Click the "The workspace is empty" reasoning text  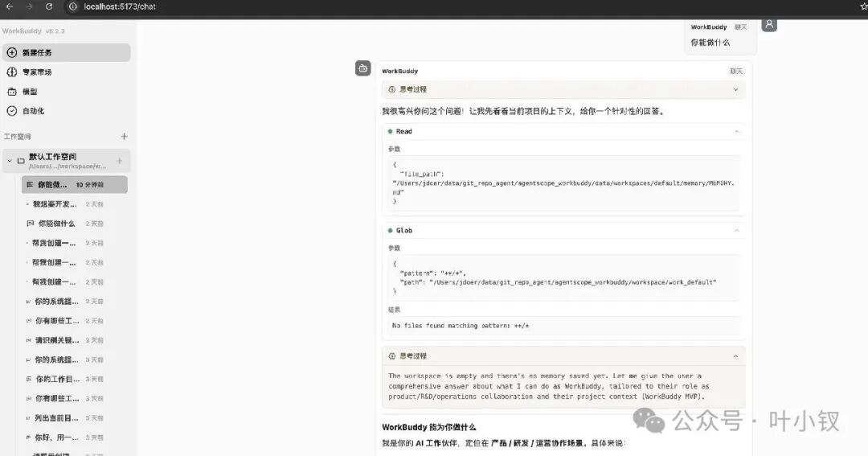point(549,386)
